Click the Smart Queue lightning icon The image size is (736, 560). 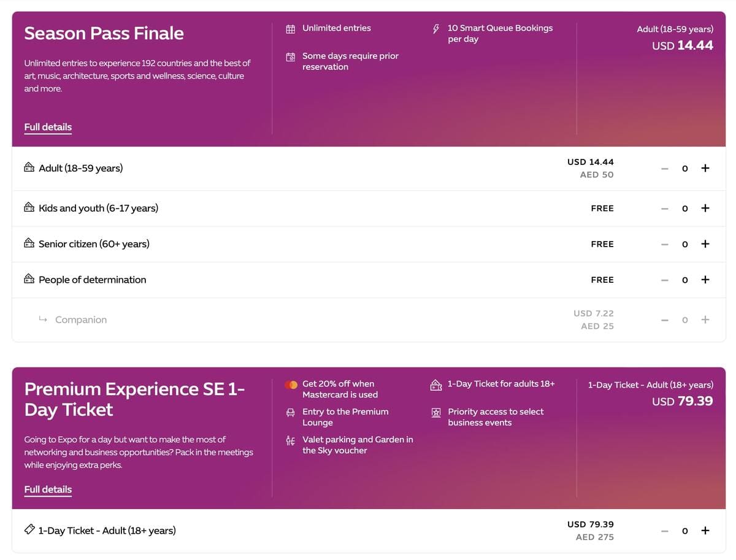coord(436,29)
